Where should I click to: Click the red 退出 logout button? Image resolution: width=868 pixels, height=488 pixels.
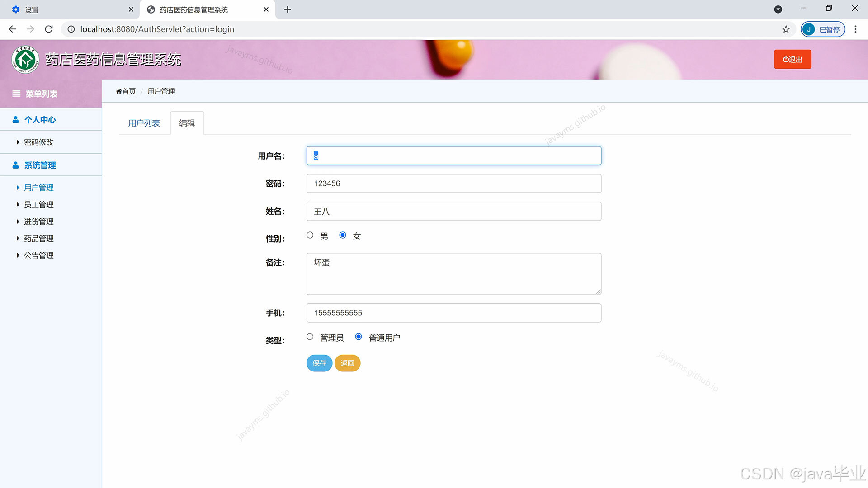[x=793, y=59]
